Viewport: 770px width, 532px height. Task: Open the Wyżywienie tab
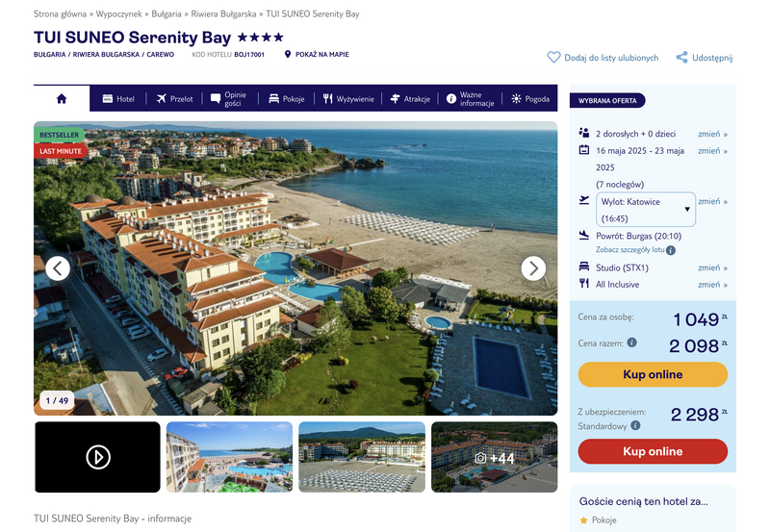348,99
